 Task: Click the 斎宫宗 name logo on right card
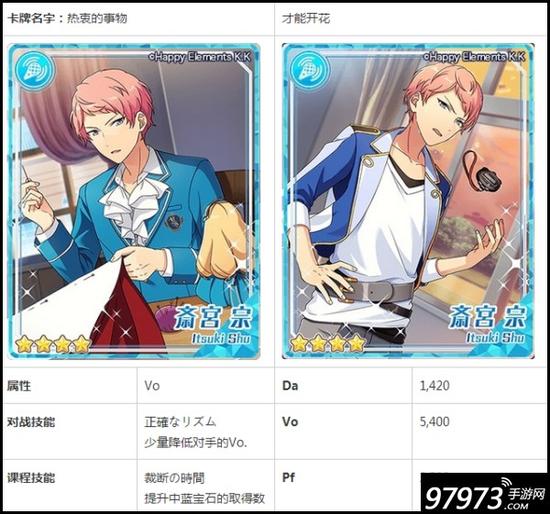click(x=488, y=324)
